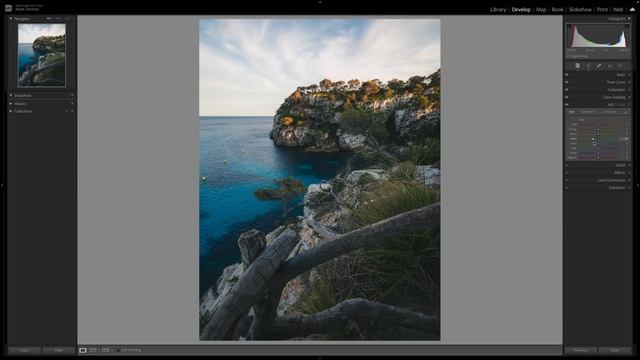Show All HSL adjustments tab
This screenshot has width=640, height=360.
(625, 112)
